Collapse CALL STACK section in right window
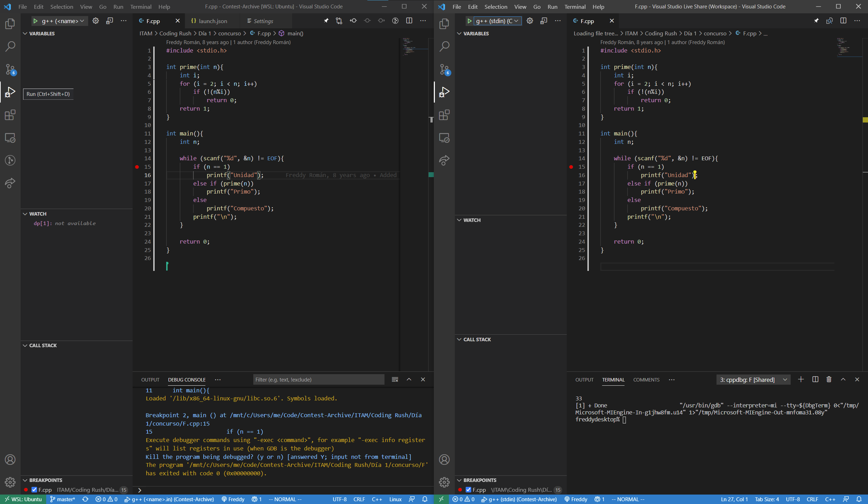 pyautogui.click(x=477, y=339)
